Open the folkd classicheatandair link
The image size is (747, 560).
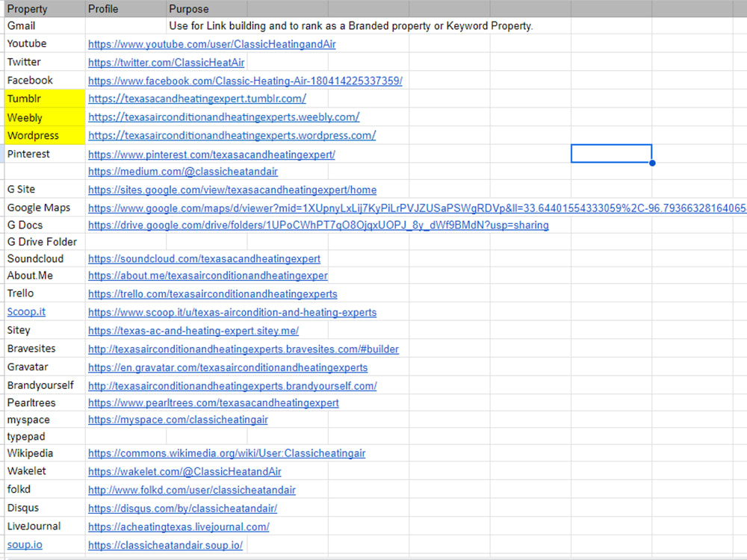pyautogui.click(x=192, y=490)
